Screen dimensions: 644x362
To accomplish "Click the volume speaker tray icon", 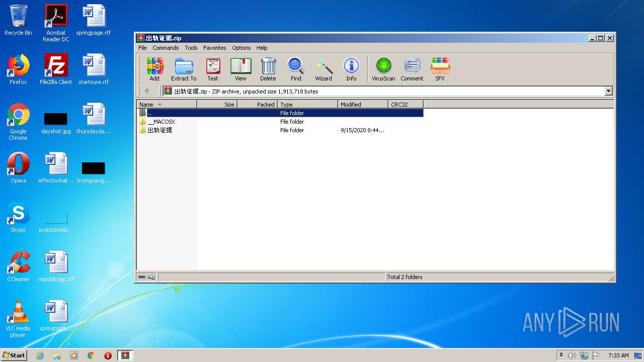I will tap(572, 355).
